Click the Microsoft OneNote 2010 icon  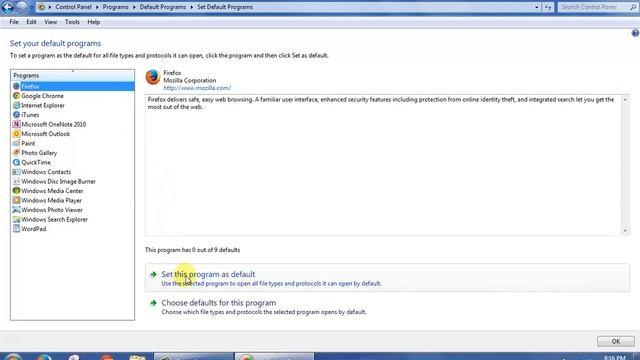[x=16, y=124]
